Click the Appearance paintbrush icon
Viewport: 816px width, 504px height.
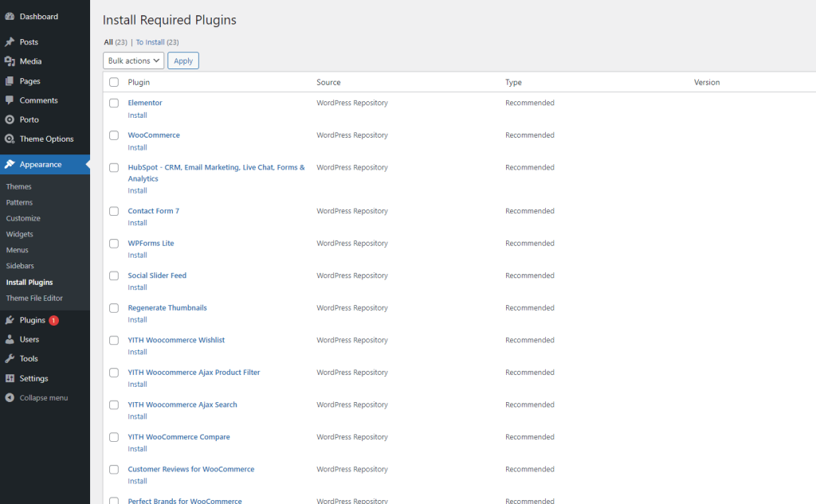pyautogui.click(x=10, y=164)
